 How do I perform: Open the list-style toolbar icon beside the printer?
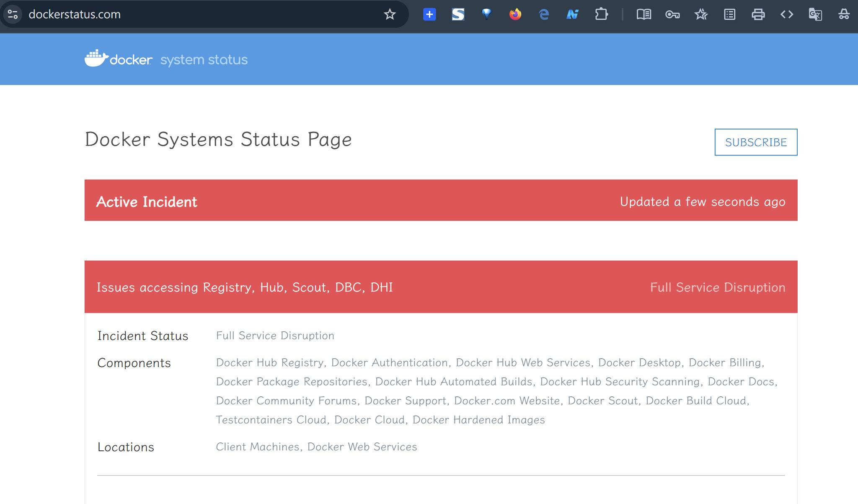point(729,14)
